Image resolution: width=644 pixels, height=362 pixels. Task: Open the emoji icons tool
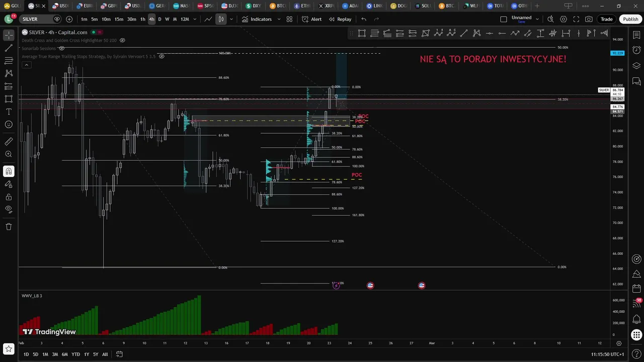[x=9, y=124]
